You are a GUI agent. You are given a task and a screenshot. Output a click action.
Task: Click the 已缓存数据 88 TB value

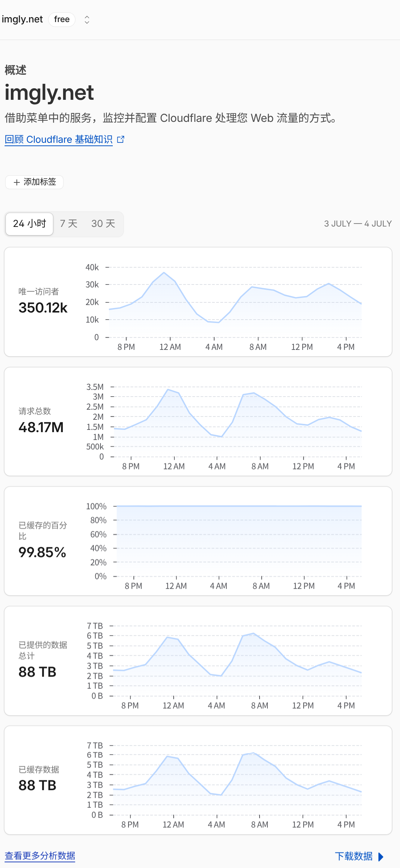click(37, 785)
